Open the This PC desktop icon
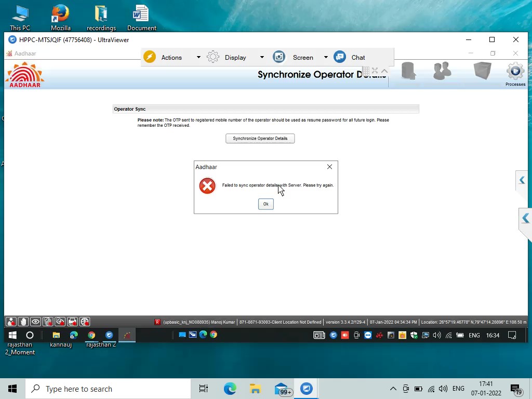The width and height of the screenshot is (532, 399). (x=20, y=18)
